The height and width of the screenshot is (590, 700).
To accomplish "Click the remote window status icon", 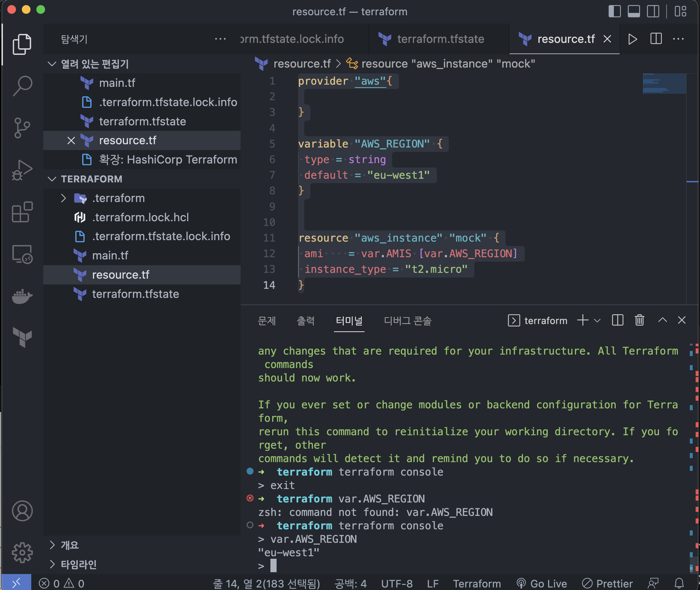I will coord(16,583).
